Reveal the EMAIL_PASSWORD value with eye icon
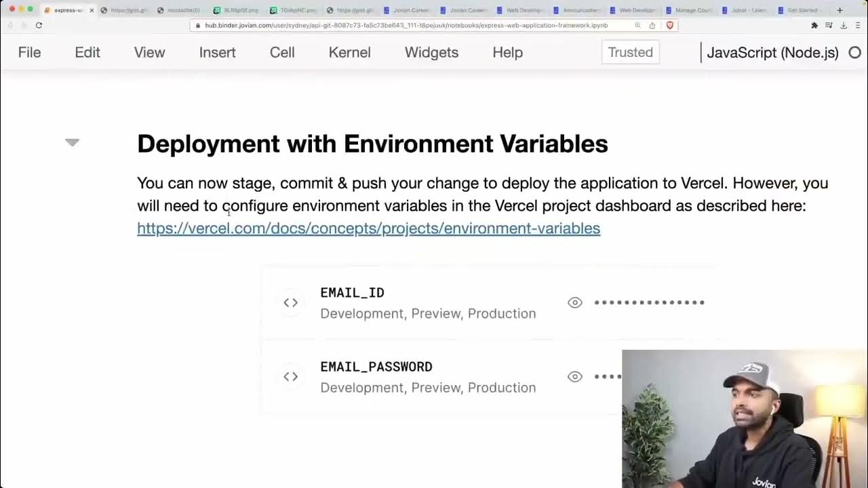868x488 pixels. point(575,377)
